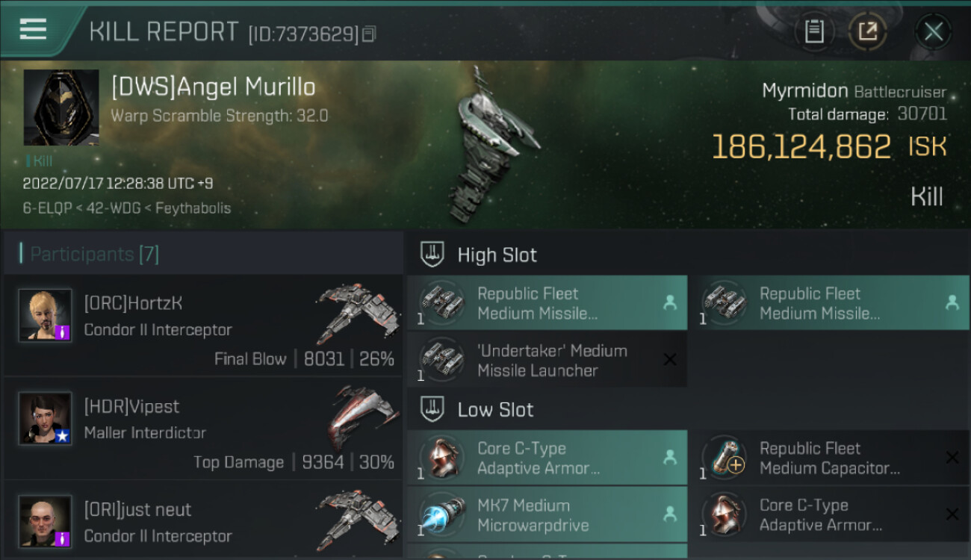Screen dimensions: 971x560
Task: Copy the kill report ID
Action: [x=369, y=34]
